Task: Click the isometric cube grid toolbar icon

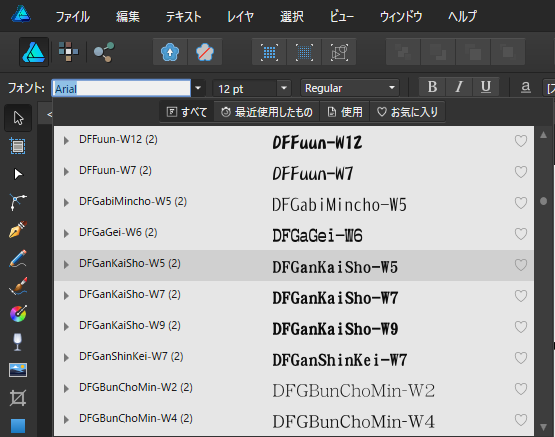Action: [339, 52]
